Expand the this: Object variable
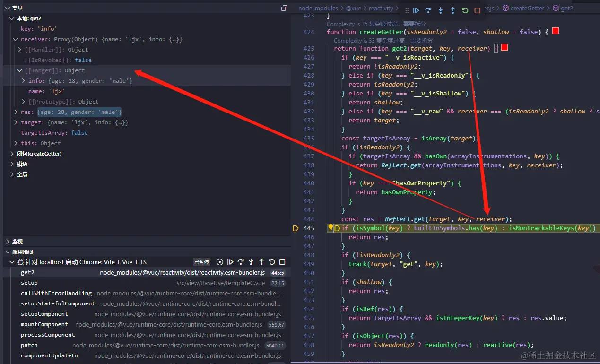The width and height of the screenshot is (600, 364). (x=16, y=143)
